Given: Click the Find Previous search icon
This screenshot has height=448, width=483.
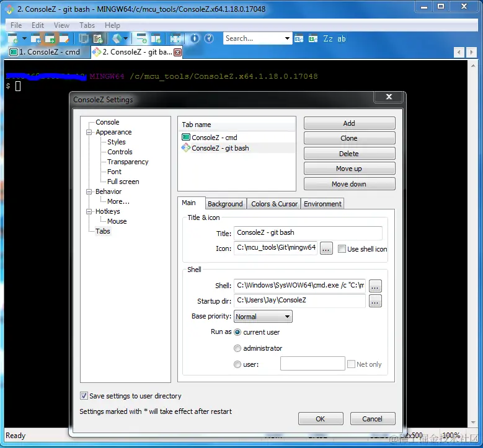Looking at the screenshot, I should [299, 39].
